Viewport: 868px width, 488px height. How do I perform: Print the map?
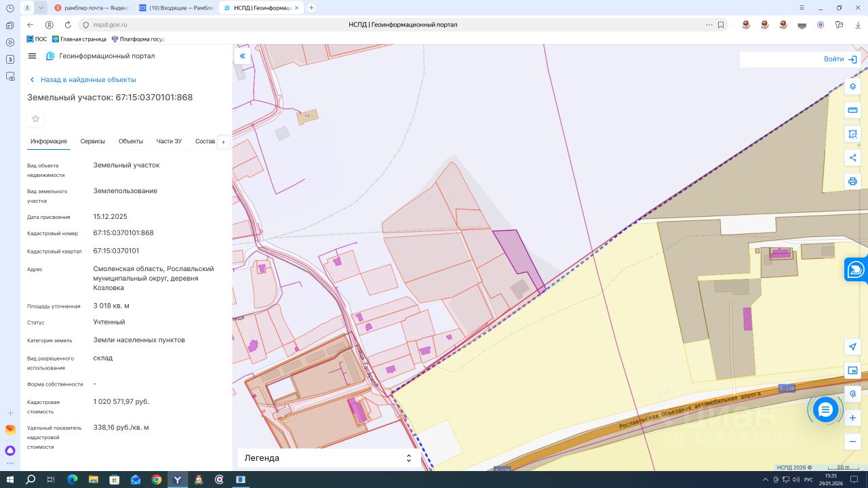coord(852,182)
